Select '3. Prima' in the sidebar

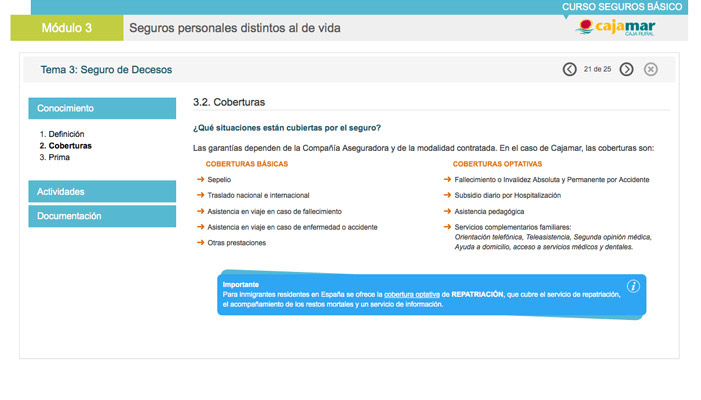tap(55, 157)
